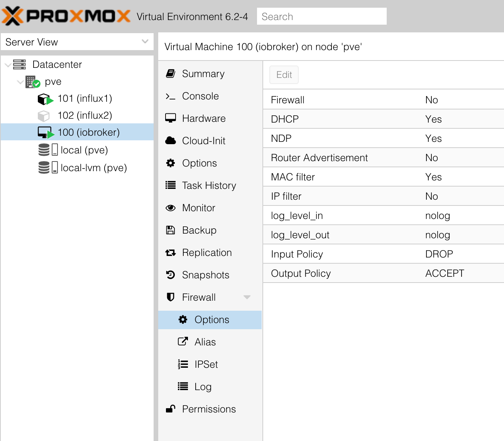Click the 102 (influx2) container icon
The width and height of the screenshot is (504, 441).
point(44,116)
